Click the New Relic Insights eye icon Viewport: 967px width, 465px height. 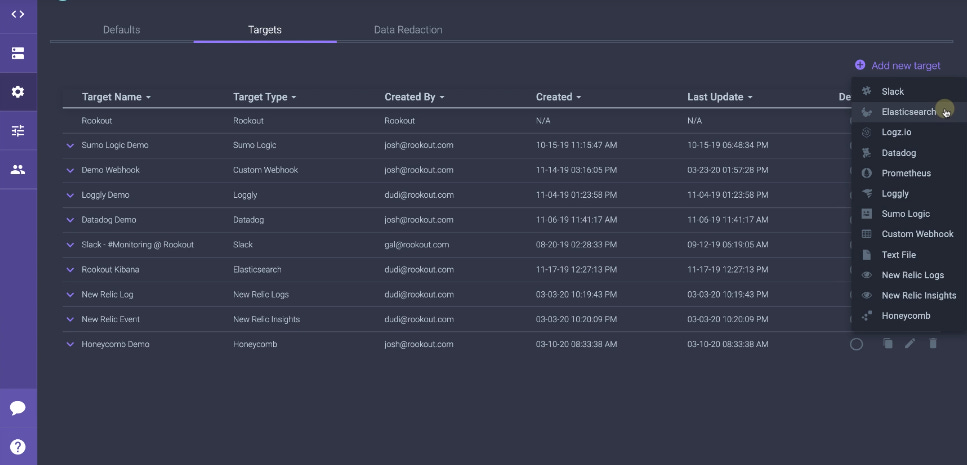(x=866, y=295)
